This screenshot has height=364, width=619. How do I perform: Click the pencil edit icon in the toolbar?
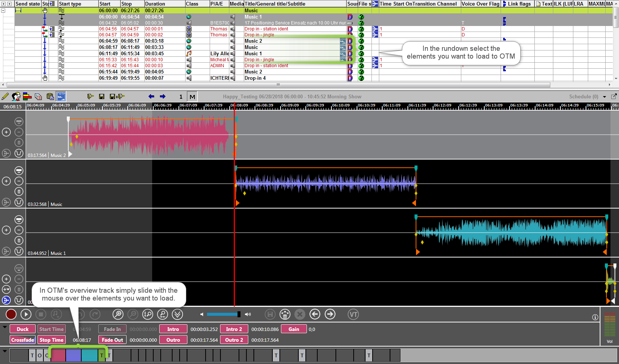pyautogui.click(x=5, y=96)
